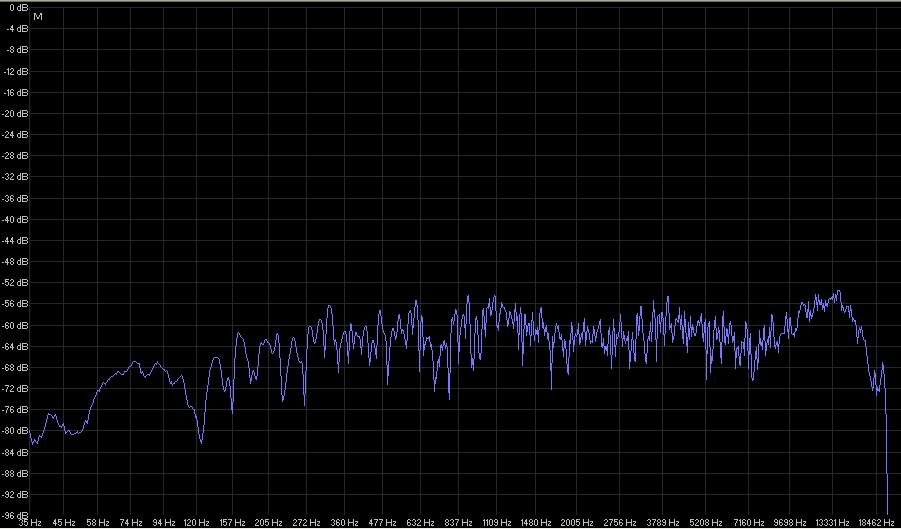This screenshot has height=529, width=901.
Task: Click the M channel label
Action: coord(37,18)
